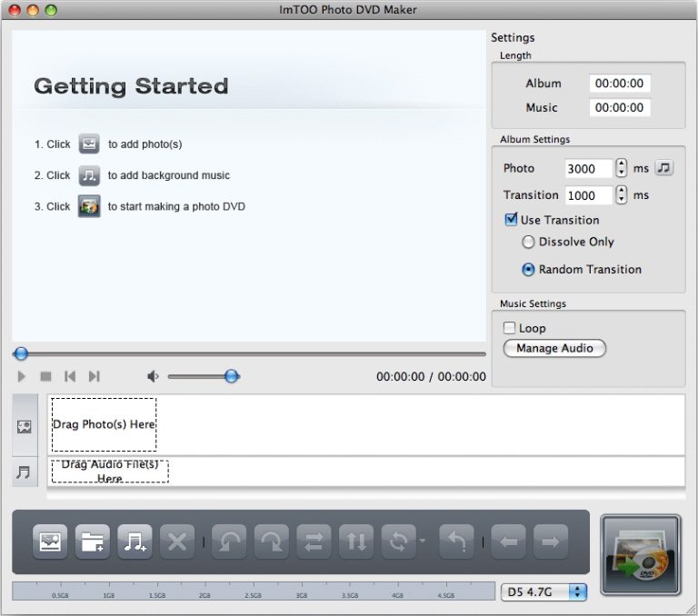Click the Transition duration stepper arrows

coord(622,195)
